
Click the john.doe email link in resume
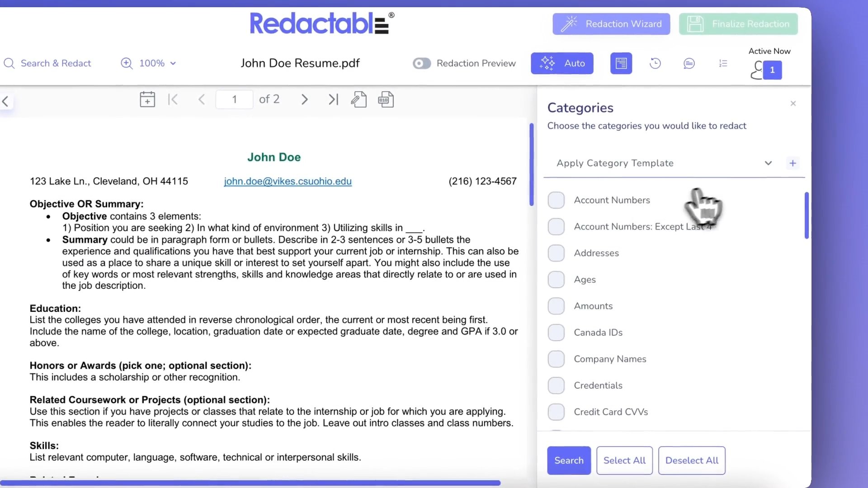(288, 181)
